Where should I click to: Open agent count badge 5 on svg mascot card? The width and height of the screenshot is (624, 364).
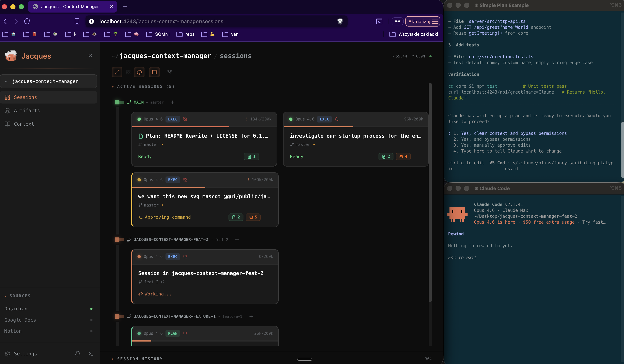coord(253,217)
